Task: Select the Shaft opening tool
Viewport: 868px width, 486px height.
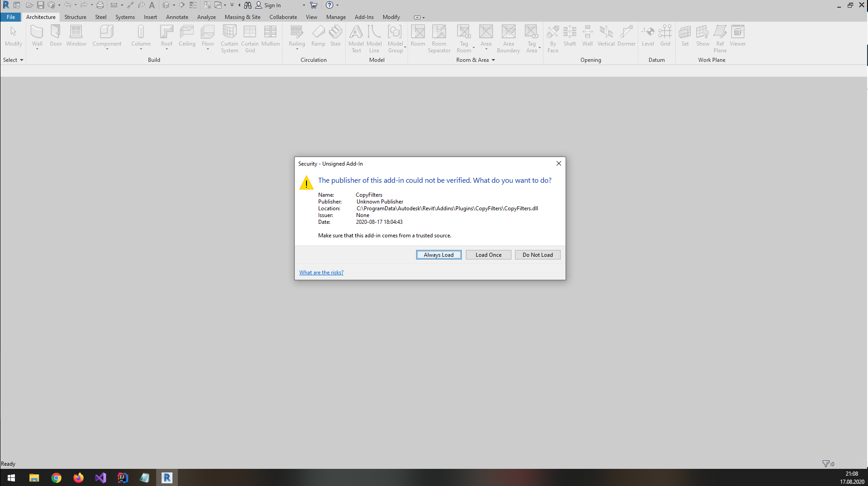Action: 570,36
